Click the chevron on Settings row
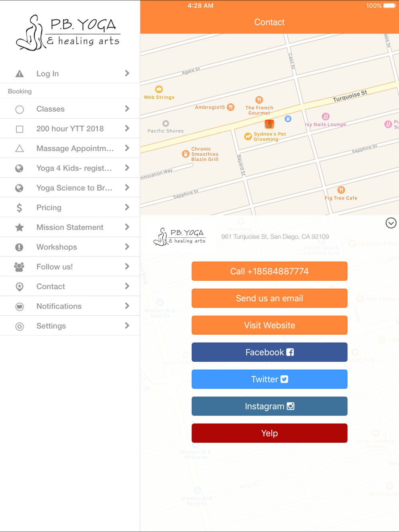The image size is (399, 532). pos(127,325)
